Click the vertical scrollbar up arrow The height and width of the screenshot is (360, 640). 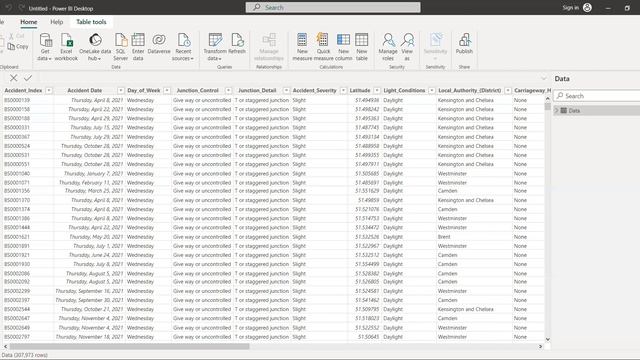click(548, 98)
